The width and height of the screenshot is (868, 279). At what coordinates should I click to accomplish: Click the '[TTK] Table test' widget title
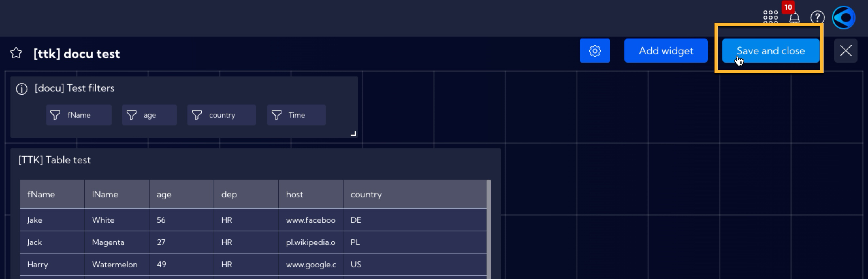coord(55,160)
